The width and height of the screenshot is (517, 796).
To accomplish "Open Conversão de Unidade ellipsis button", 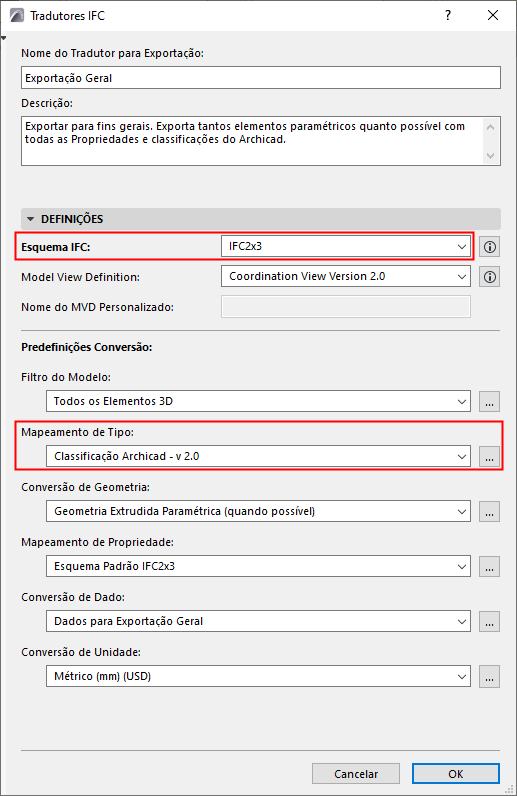I will (x=490, y=677).
